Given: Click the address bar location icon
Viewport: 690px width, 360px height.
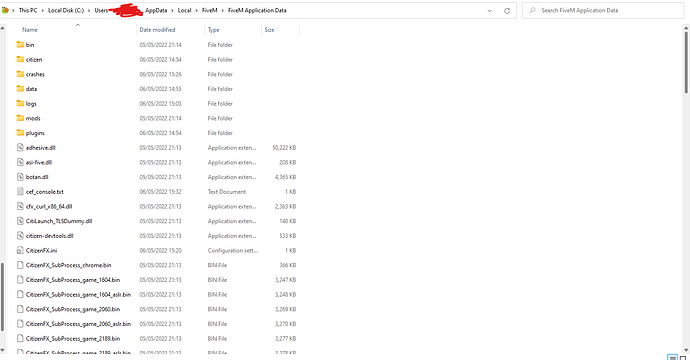Looking at the screenshot, I should pos(5,10).
